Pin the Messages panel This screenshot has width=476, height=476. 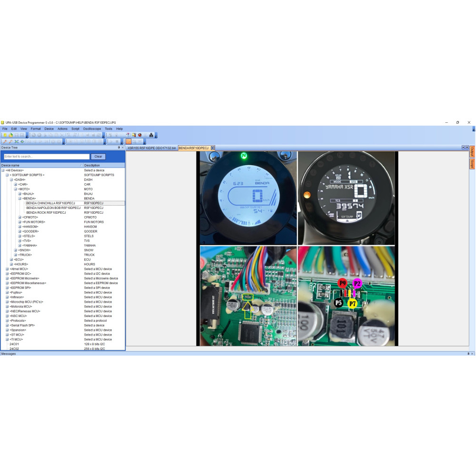pos(468,354)
